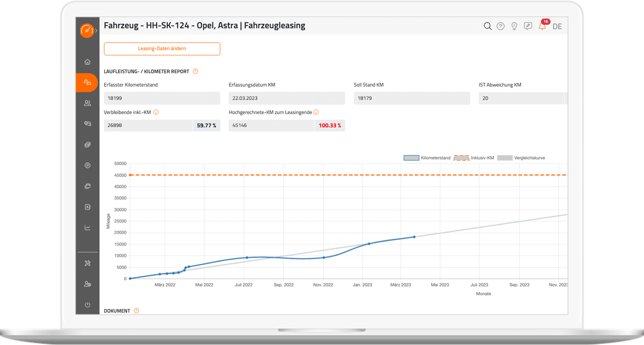
Task: Click the orange speedometer logo icon
Action: [x=87, y=30]
